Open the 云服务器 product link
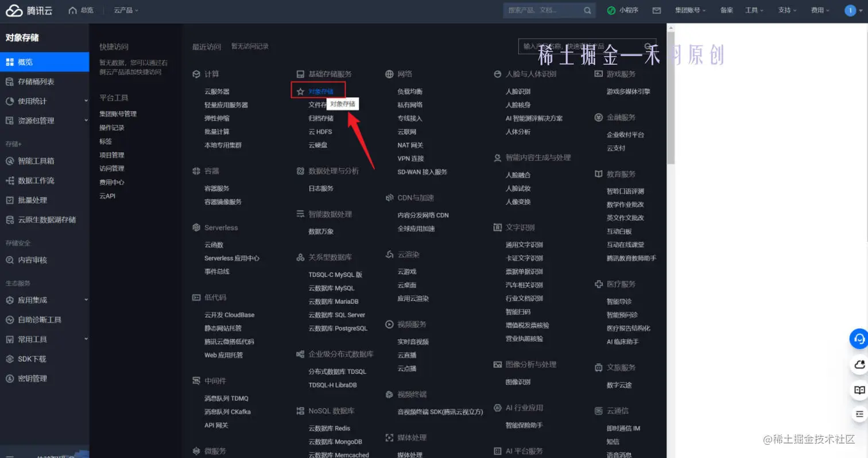 tap(217, 91)
